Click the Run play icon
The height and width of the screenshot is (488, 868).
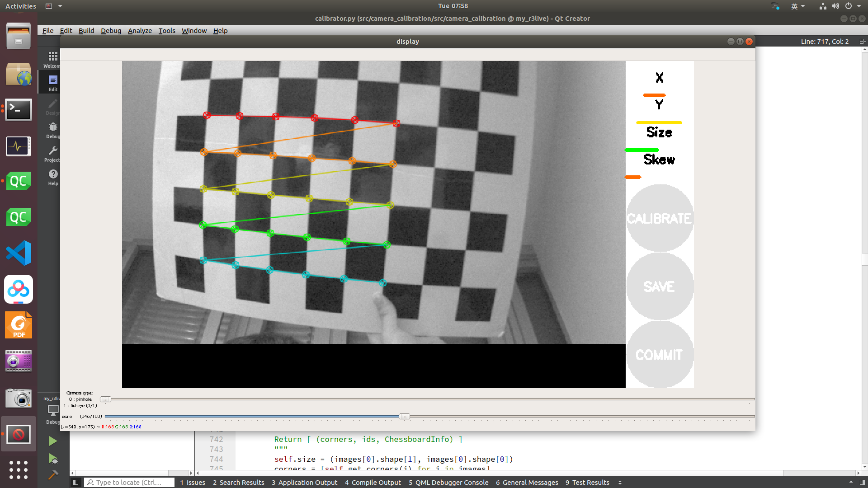pyautogui.click(x=53, y=441)
